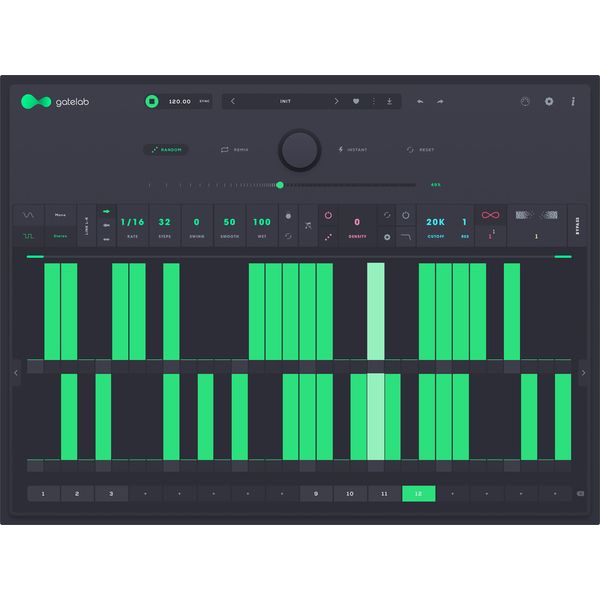Select the backward playback direction arrow

coord(106,225)
